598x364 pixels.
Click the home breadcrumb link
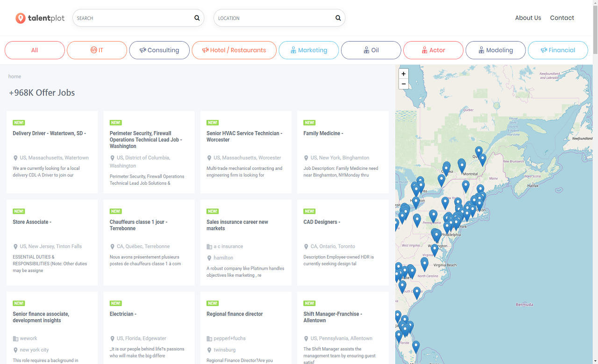tap(14, 77)
